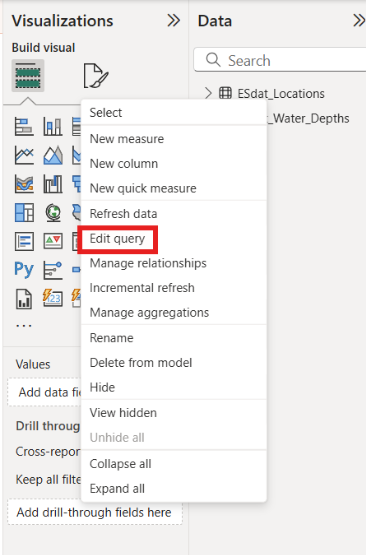Screen dimensions: 366x555
Task: Choose New quick measure
Action: pyautogui.click(x=173, y=188)
